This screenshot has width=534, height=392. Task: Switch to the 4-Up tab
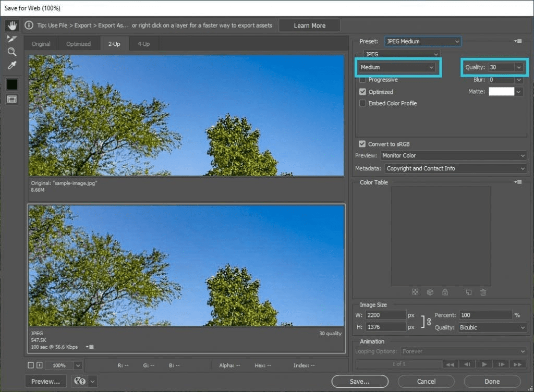144,44
